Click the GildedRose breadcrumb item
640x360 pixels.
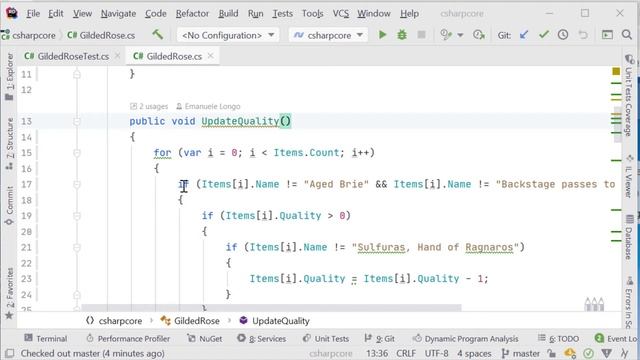190,321
